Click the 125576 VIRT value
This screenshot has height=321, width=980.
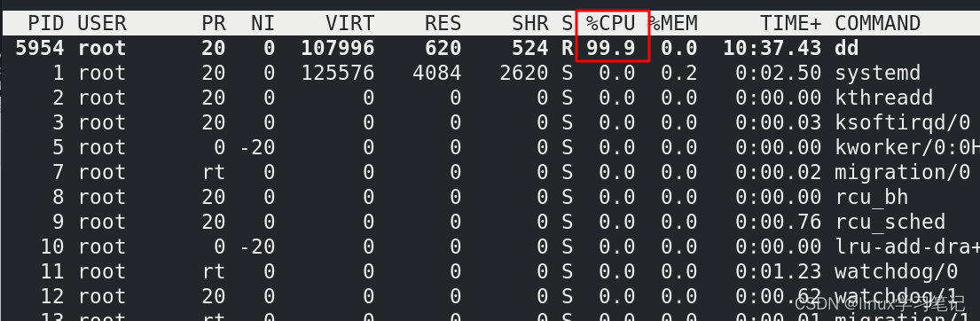click(x=338, y=73)
